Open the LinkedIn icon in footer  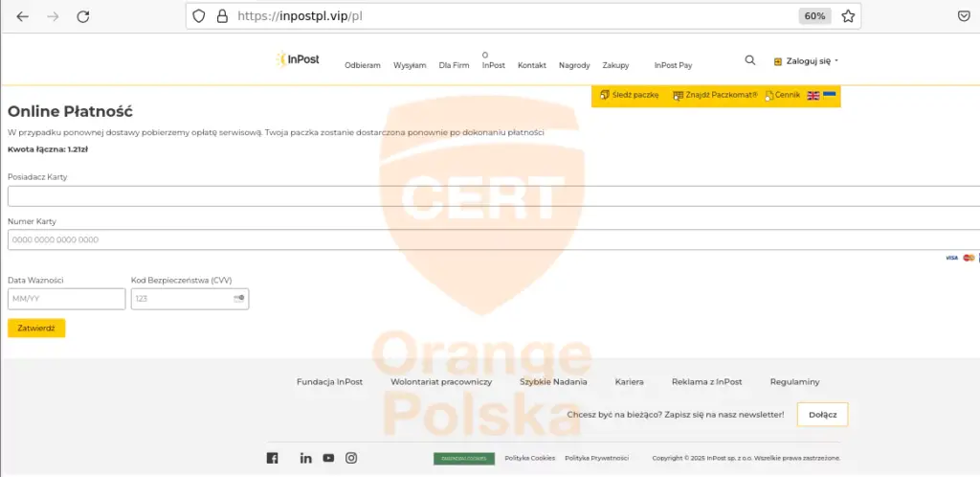click(305, 458)
